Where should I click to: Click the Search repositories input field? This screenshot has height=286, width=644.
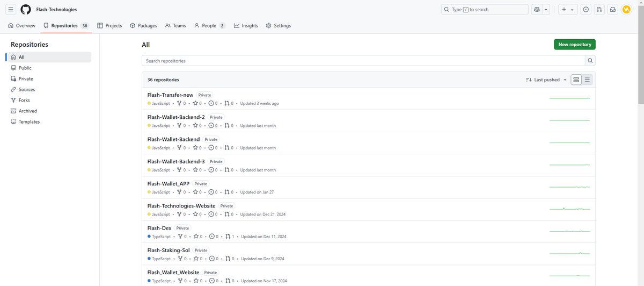coord(363,61)
